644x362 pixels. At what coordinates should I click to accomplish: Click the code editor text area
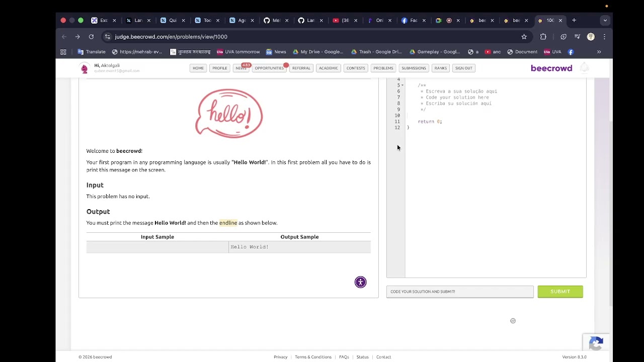496,177
